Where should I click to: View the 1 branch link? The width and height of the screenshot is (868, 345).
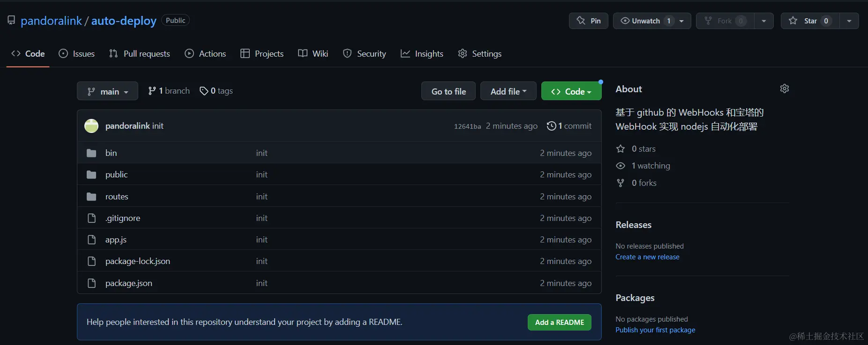coord(169,91)
